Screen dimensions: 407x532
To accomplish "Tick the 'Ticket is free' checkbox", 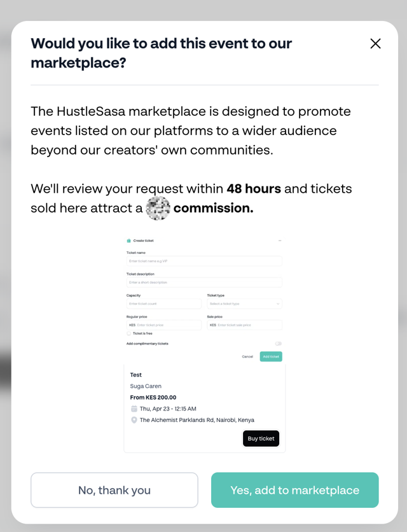I will point(128,333).
